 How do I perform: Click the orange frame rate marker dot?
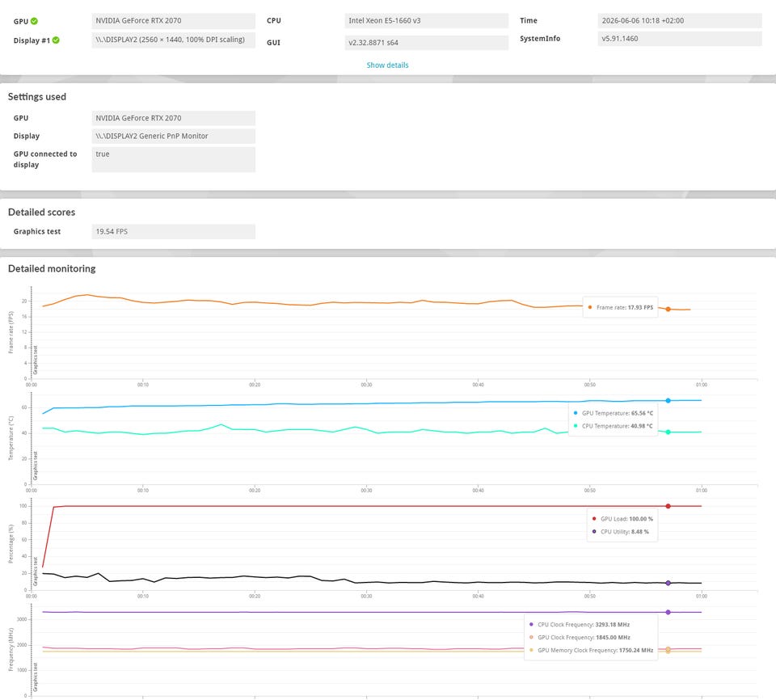pyautogui.click(x=668, y=309)
